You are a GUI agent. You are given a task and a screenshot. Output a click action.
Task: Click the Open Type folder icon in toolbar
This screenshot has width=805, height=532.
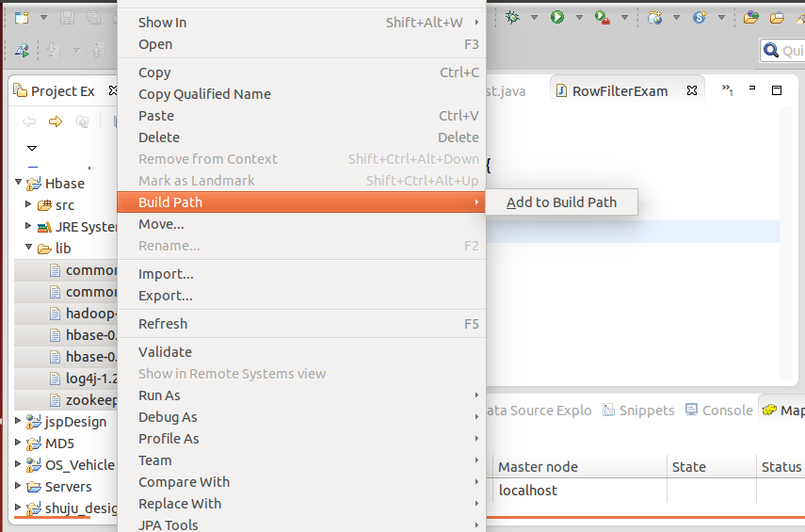(x=750, y=17)
